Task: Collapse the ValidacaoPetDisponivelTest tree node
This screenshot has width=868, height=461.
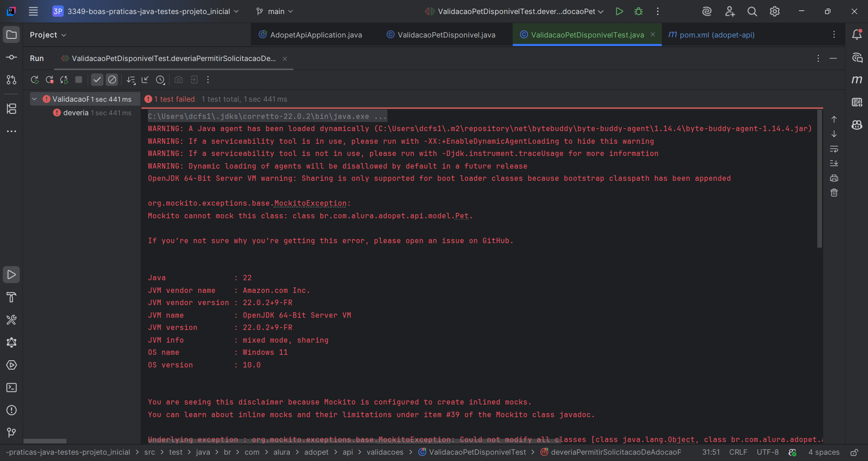Action: [x=34, y=99]
